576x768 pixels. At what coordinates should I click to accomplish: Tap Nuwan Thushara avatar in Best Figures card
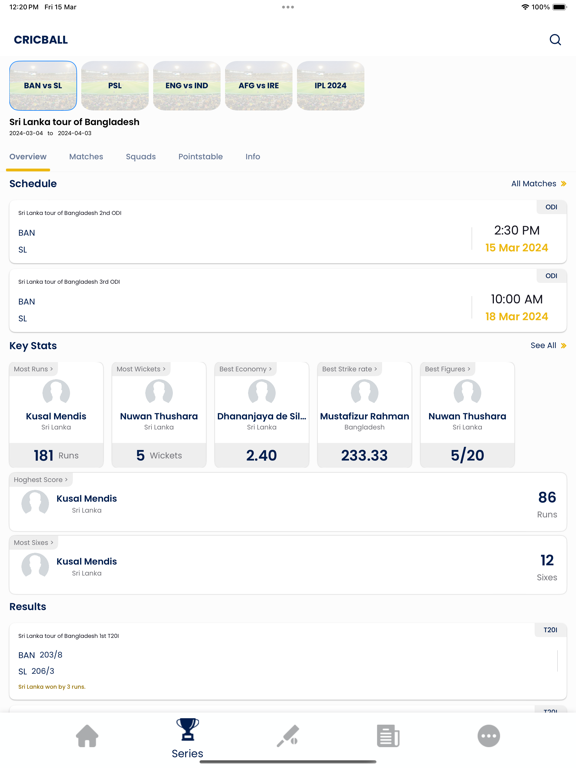[x=467, y=392]
